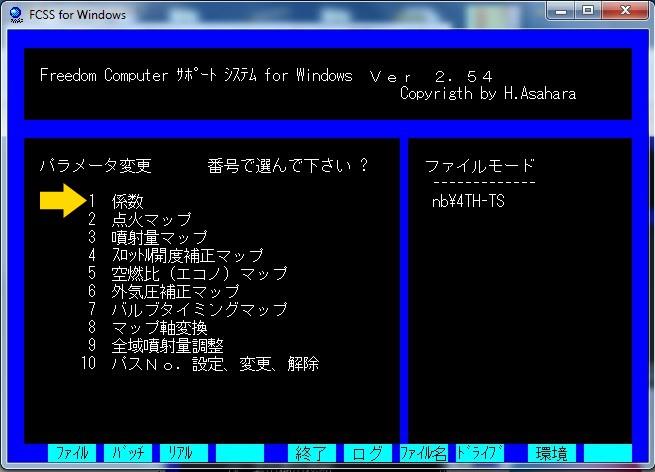Pick item 5 空燃比（エコノ）マップ
The height and width of the screenshot is (472, 655).
click(188, 273)
